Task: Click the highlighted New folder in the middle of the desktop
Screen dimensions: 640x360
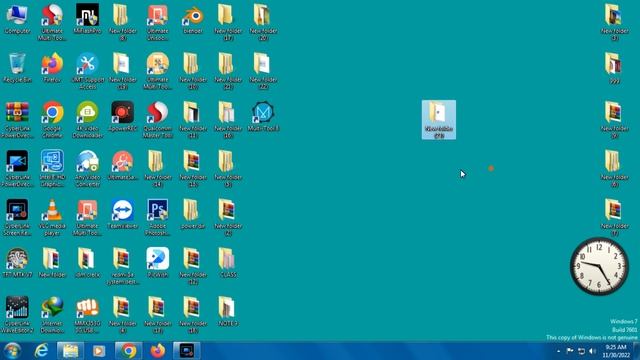Action: (439, 120)
